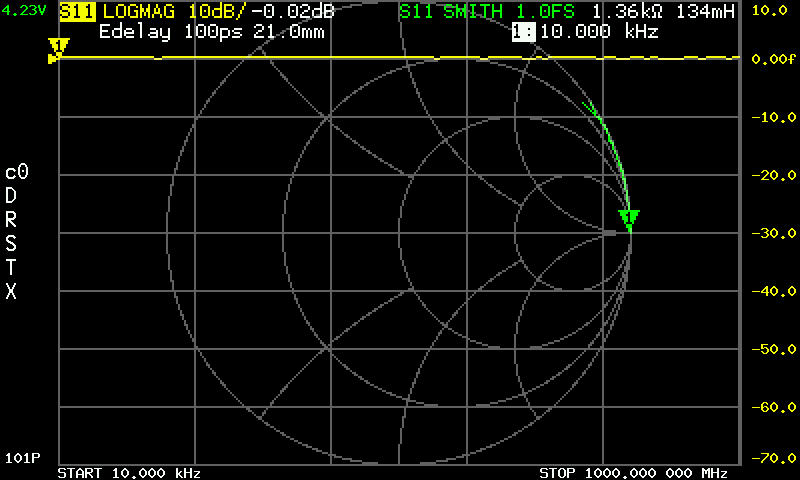Tap the 0.00f reference level label
The height and width of the screenshot is (480, 800).
[773, 59]
